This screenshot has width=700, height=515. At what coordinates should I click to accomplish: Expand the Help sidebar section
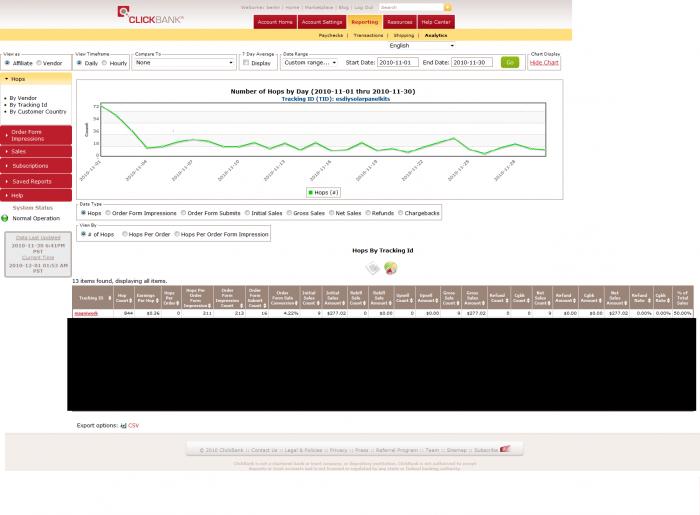(36, 195)
